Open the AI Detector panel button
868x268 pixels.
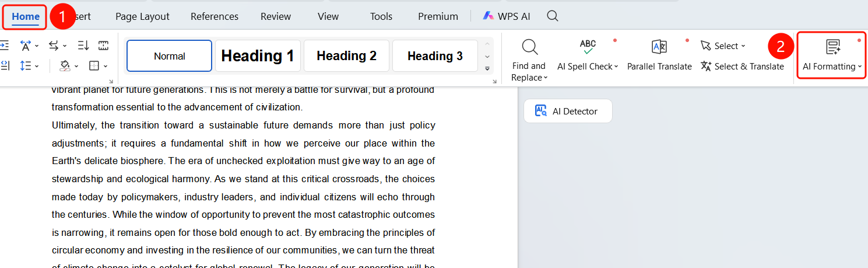pyautogui.click(x=568, y=111)
